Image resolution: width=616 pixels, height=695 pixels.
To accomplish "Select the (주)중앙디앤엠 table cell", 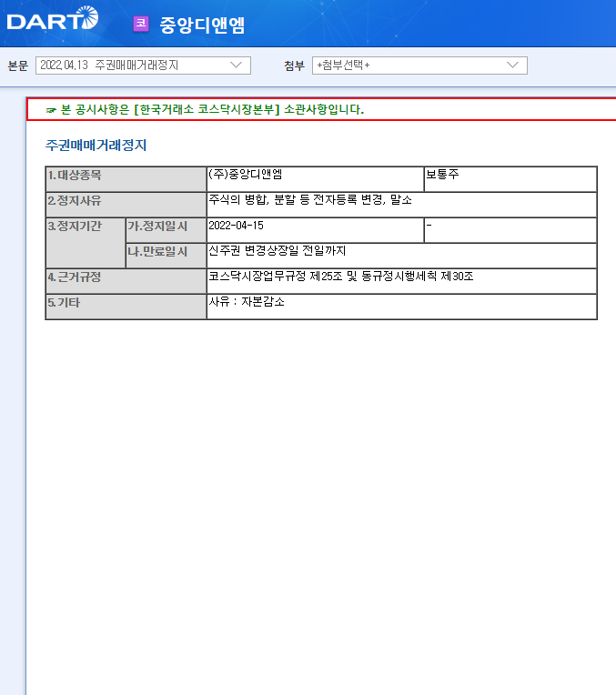I will pyautogui.click(x=316, y=179).
